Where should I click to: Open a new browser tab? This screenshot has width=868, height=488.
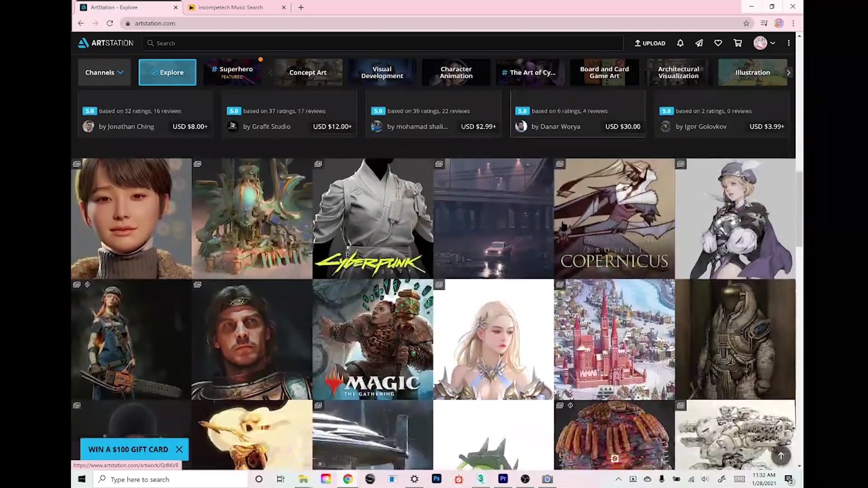pyautogui.click(x=301, y=7)
